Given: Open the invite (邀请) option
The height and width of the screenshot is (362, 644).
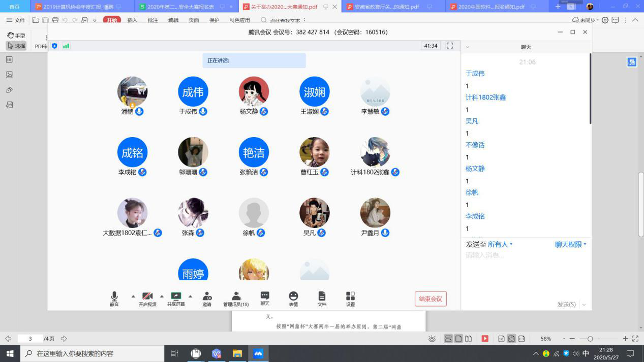Looking at the screenshot, I should click(x=207, y=299).
